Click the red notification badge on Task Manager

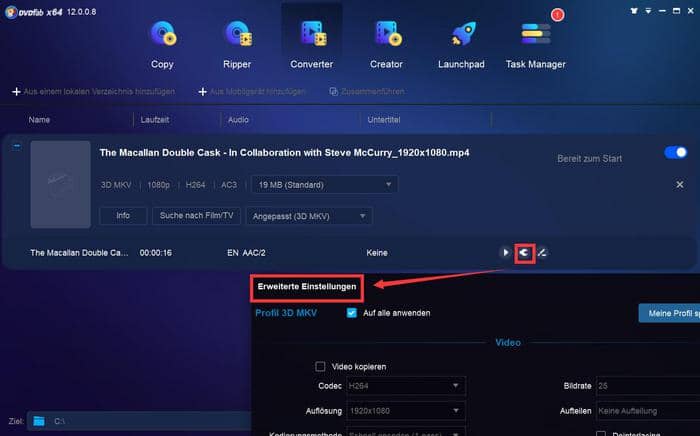[557, 15]
